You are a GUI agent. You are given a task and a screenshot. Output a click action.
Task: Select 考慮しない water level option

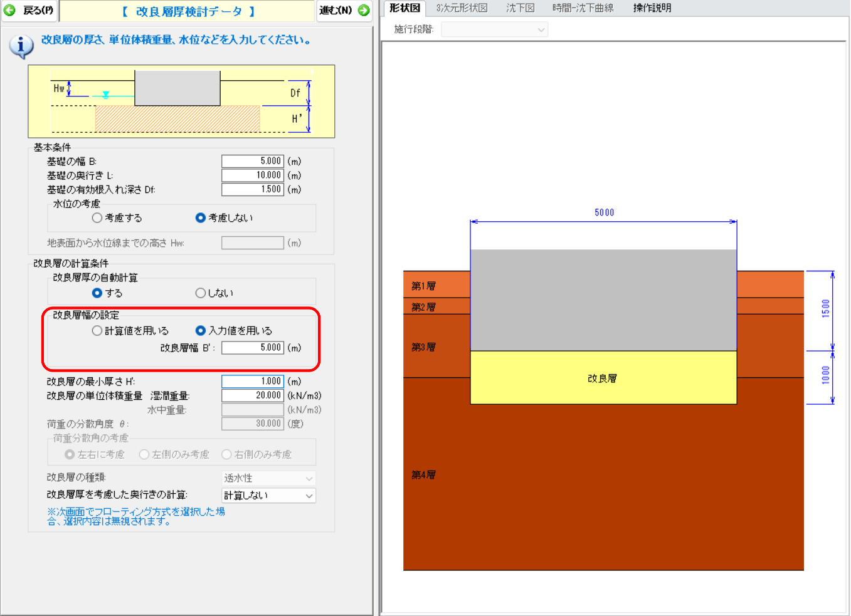[x=201, y=218]
